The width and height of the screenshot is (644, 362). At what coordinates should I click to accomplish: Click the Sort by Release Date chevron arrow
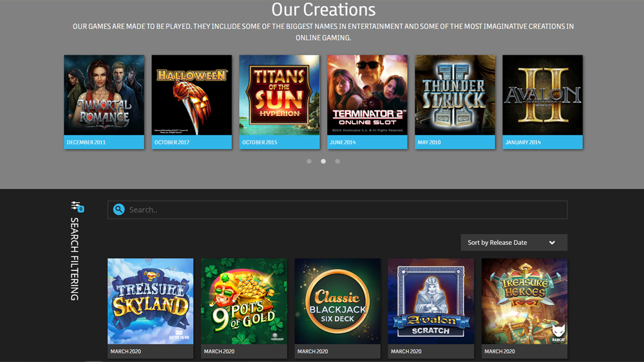pyautogui.click(x=552, y=242)
